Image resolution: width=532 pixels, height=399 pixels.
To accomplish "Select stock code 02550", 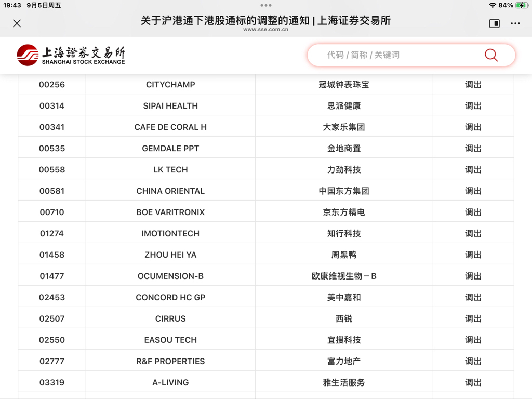I will point(52,340).
